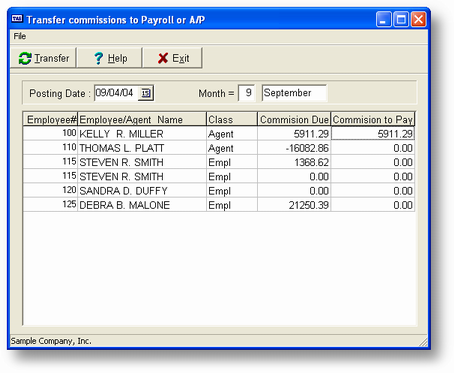This screenshot has height=373, width=454.
Task: Minimize the Transfer commissions window
Action: (x=383, y=19)
